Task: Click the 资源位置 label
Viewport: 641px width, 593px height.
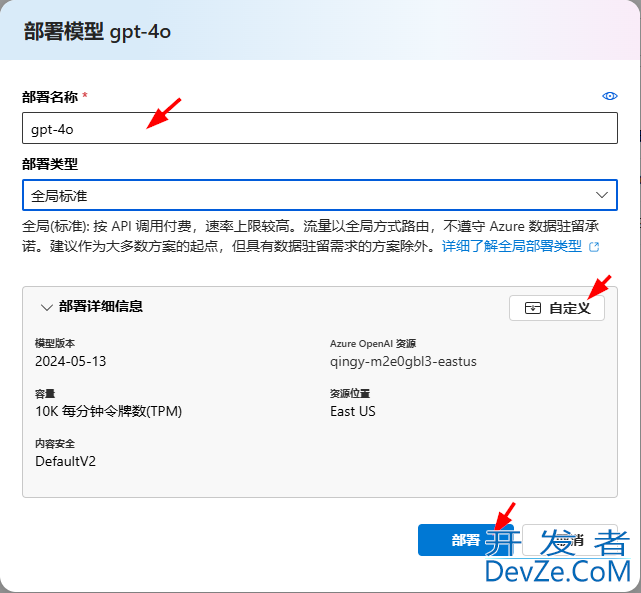Action: (350, 393)
